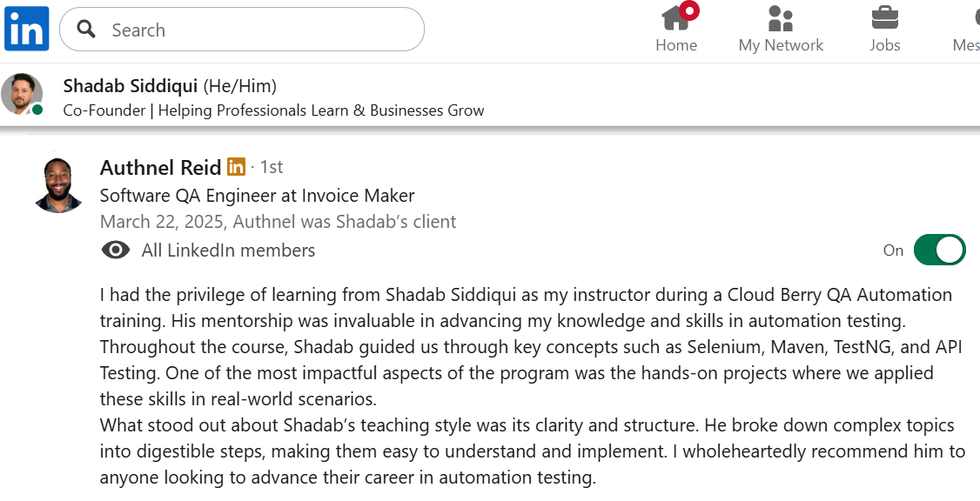Click the search magnifying glass icon
This screenshot has height=501, width=980.
pyautogui.click(x=86, y=30)
